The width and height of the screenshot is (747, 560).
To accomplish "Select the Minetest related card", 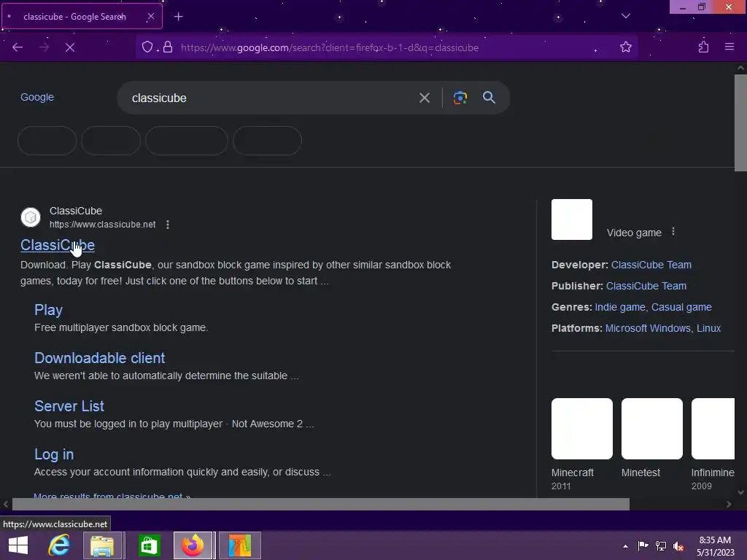I will [651, 438].
